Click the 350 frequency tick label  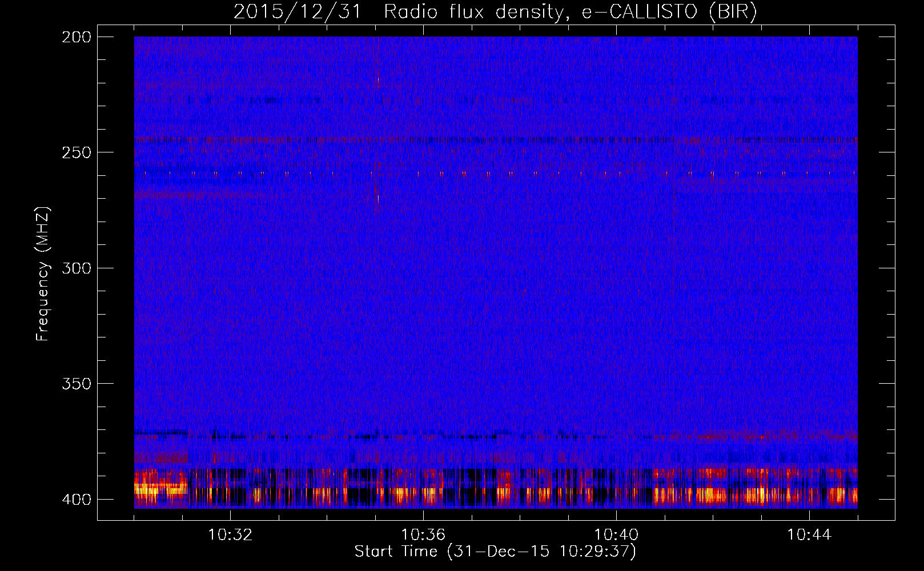76,384
